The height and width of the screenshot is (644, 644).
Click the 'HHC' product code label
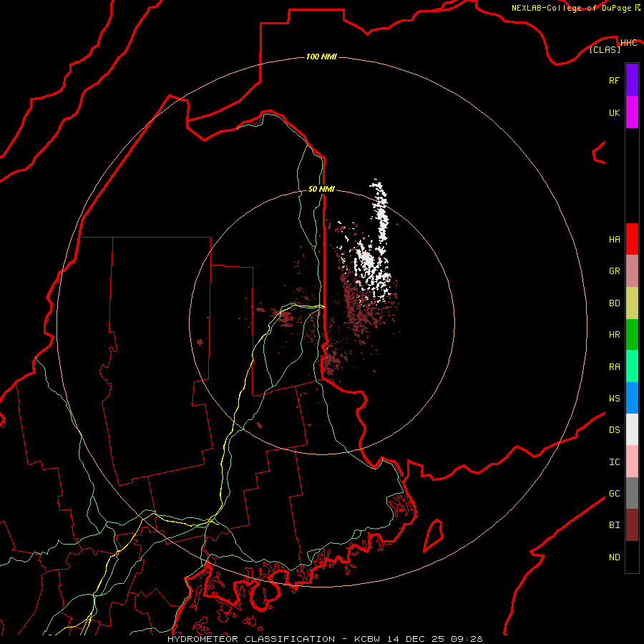(628, 43)
